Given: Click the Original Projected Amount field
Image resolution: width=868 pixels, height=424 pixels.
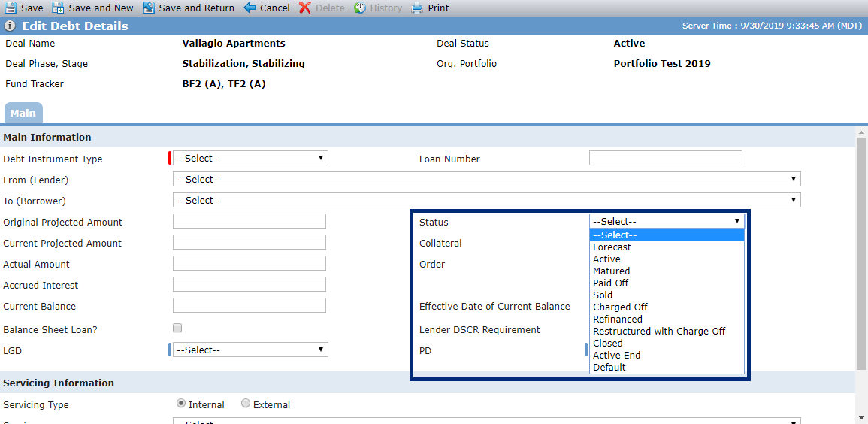Looking at the screenshot, I should coord(249,221).
